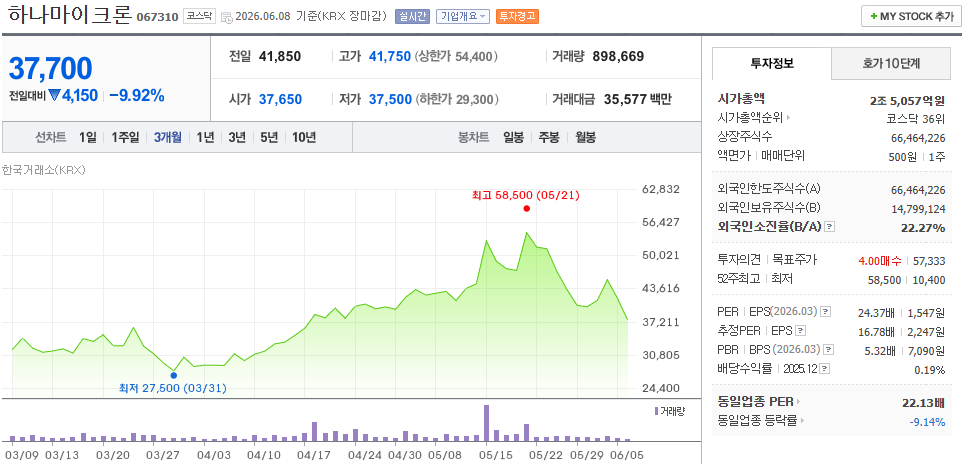Click the red 최고 marker dot on chart
This screenshot has height=464, width=968.
(x=526, y=209)
